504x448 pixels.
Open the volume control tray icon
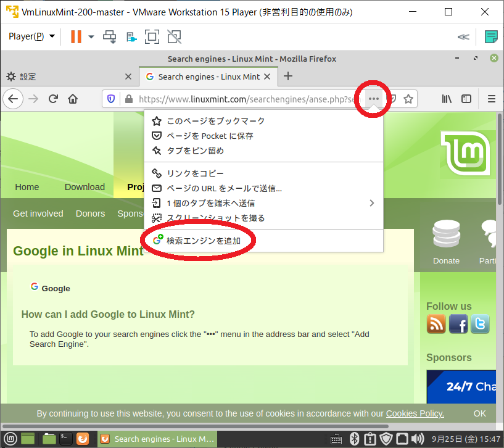418,439
